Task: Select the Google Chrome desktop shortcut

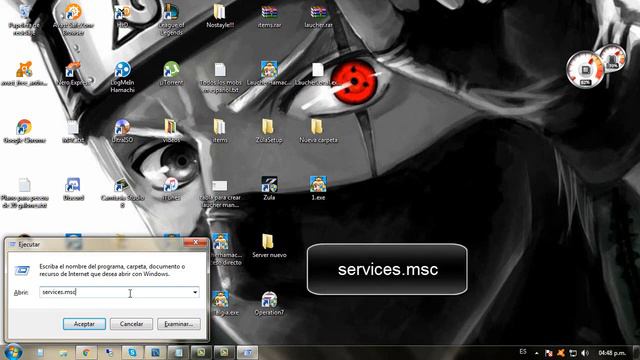Action: pos(24,131)
